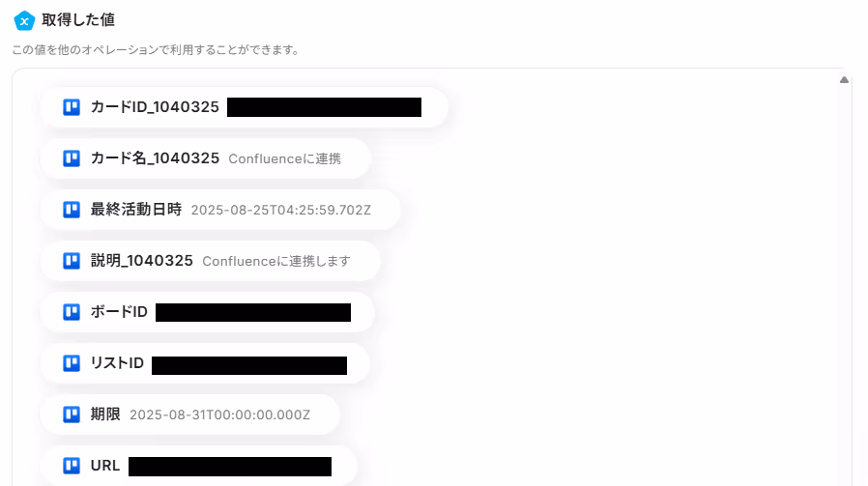Click the Confluenceに連携します description text

pos(276,261)
